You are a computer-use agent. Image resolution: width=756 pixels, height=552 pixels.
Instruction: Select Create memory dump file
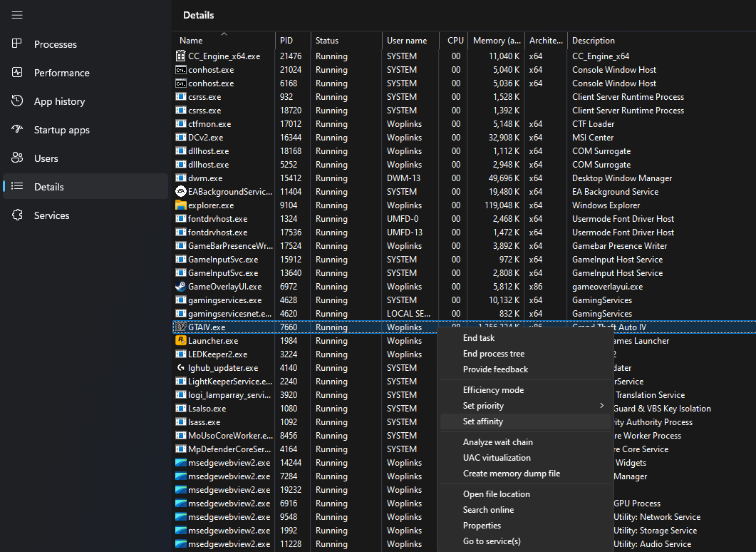(x=526, y=474)
